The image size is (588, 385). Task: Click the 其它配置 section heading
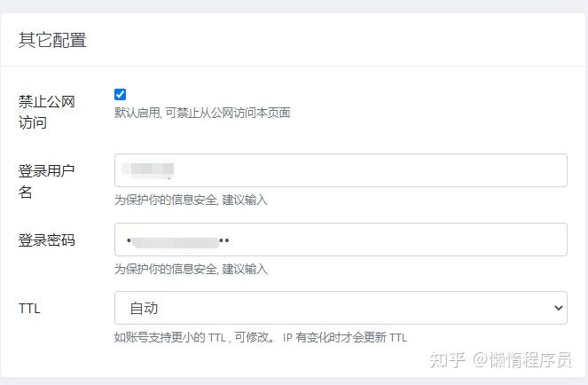[52, 40]
